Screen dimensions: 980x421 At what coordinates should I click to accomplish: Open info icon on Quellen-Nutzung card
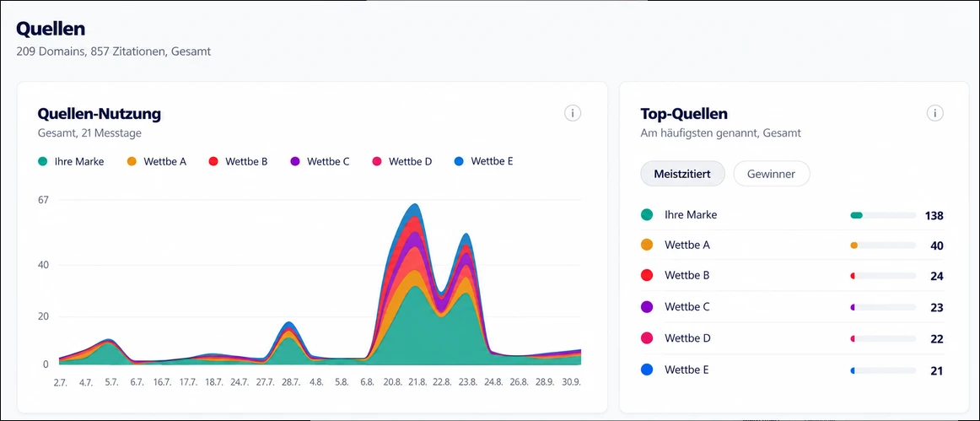pyautogui.click(x=573, y=113)
